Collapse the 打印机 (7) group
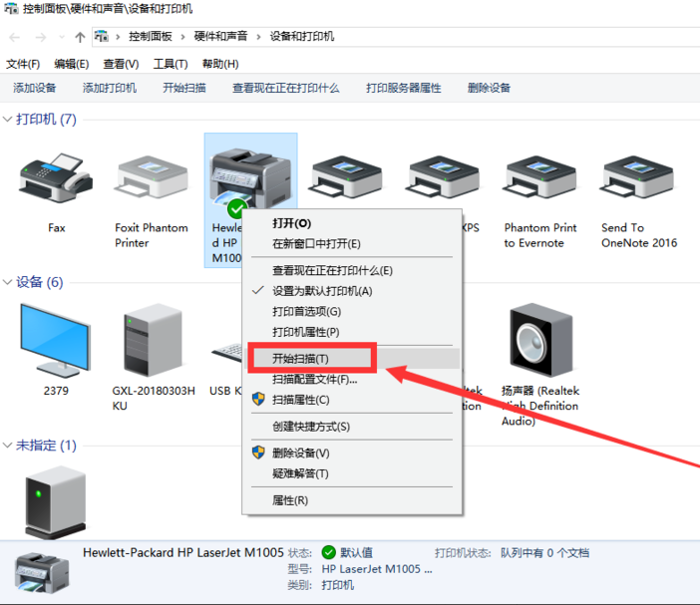This screenshot has width=700, height=605. (x=8, y=120)
